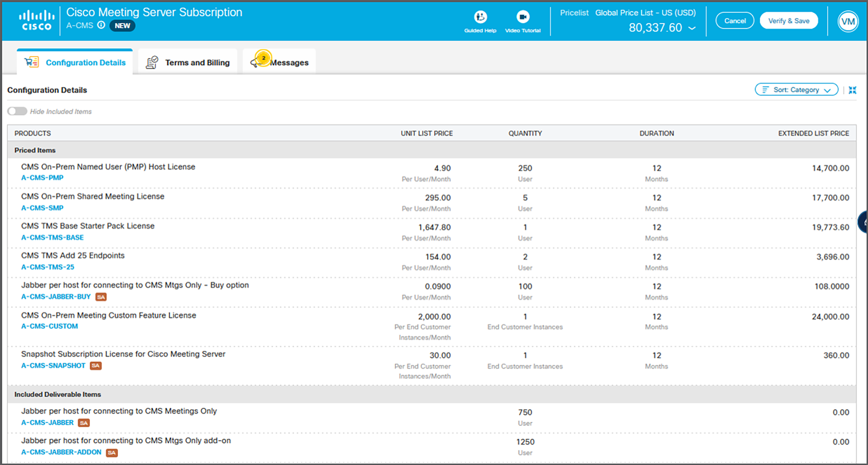Click the Cisco logo
868x465 pixels.
pos(36,21)
